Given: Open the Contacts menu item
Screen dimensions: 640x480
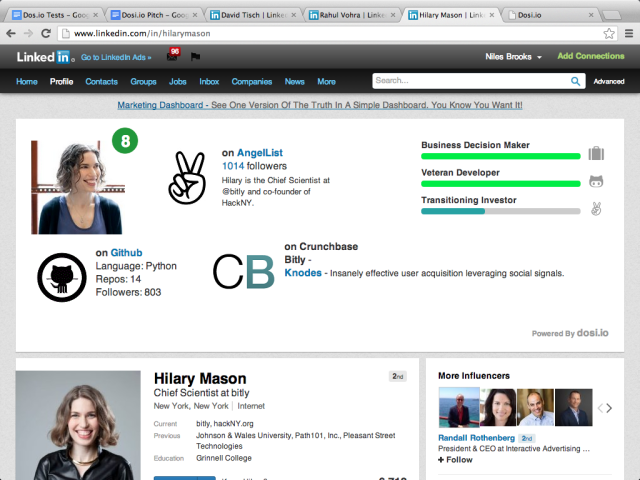Looking at the screenshot, I should (102, 82).
